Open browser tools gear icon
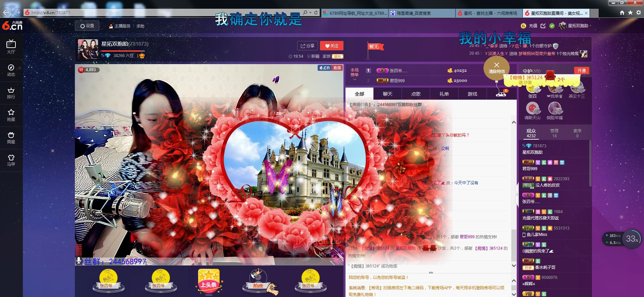This screenshot has width=644, height=297. click(638, 12)
